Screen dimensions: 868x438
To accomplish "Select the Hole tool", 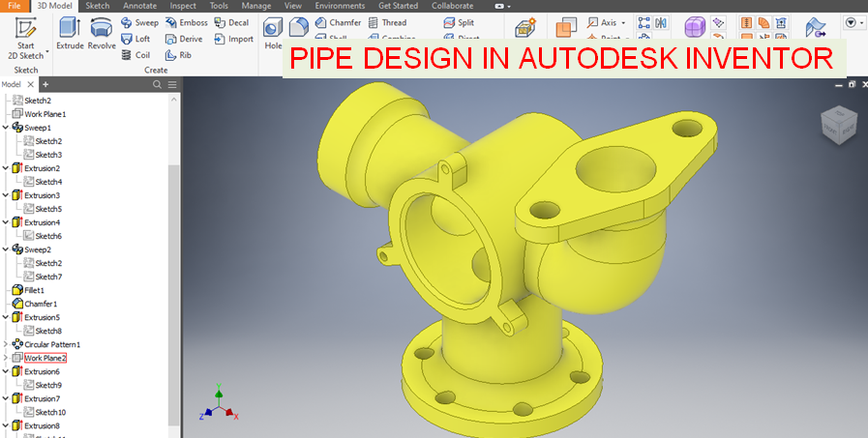I will (273, 33).
